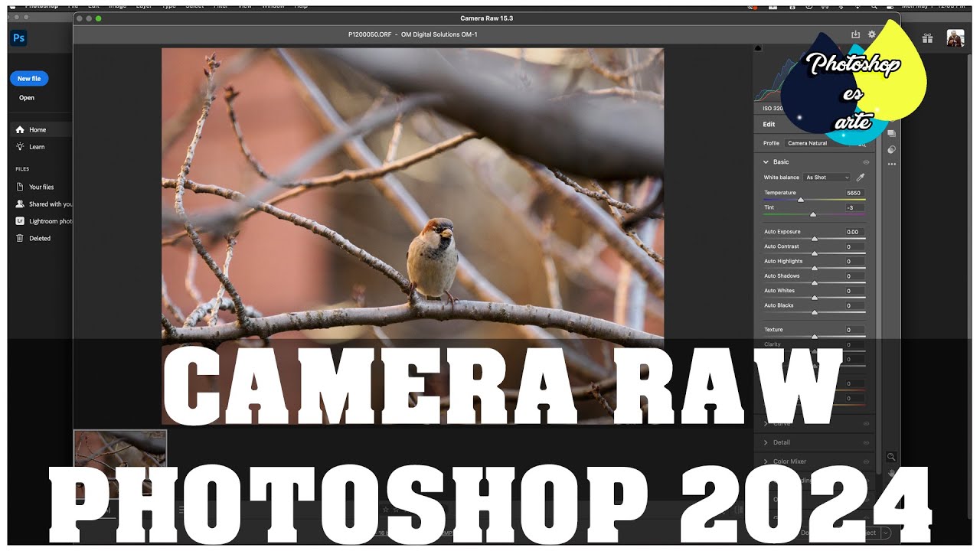980x551 pixels.
Task: Click the P1200050.ORF file name text
Action: tap(371, 34)
